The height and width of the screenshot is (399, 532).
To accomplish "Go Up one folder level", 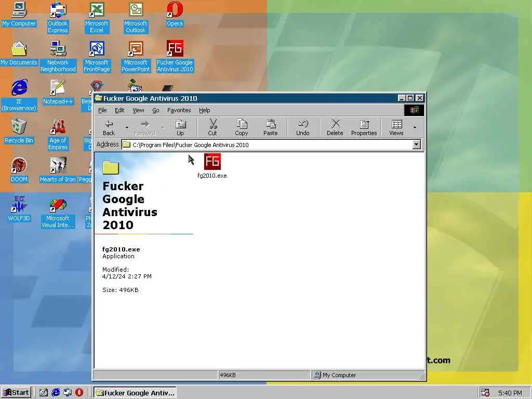I will [180, 128].
